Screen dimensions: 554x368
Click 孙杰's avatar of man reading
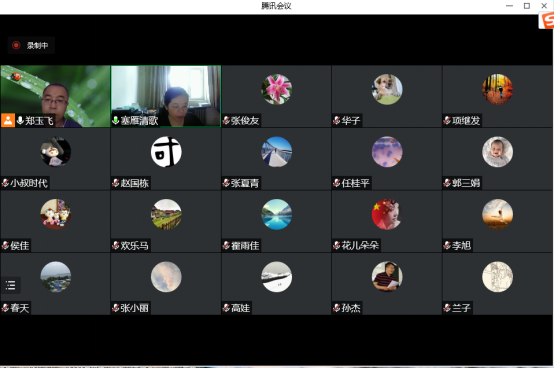(x=387, y=277)
